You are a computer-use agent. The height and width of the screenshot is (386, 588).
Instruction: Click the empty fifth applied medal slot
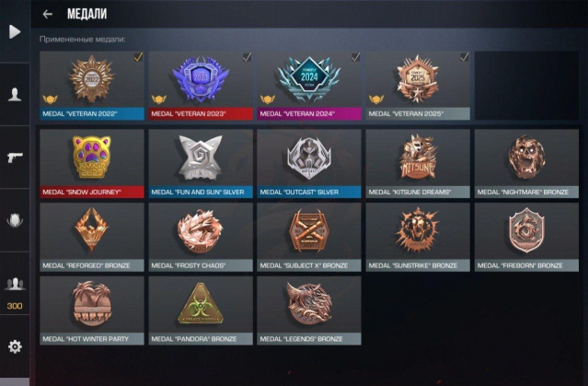tap(526, 86)
